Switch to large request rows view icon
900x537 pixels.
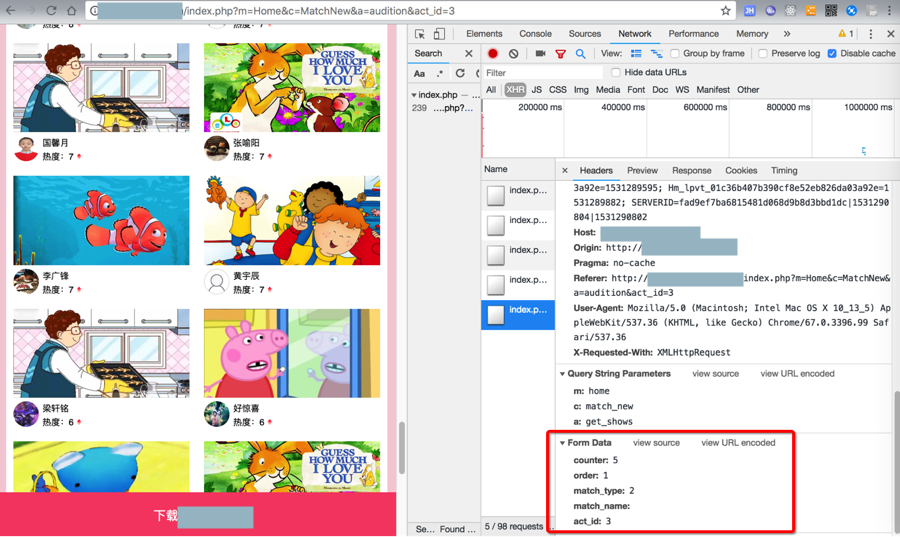(x=636, y=53)
